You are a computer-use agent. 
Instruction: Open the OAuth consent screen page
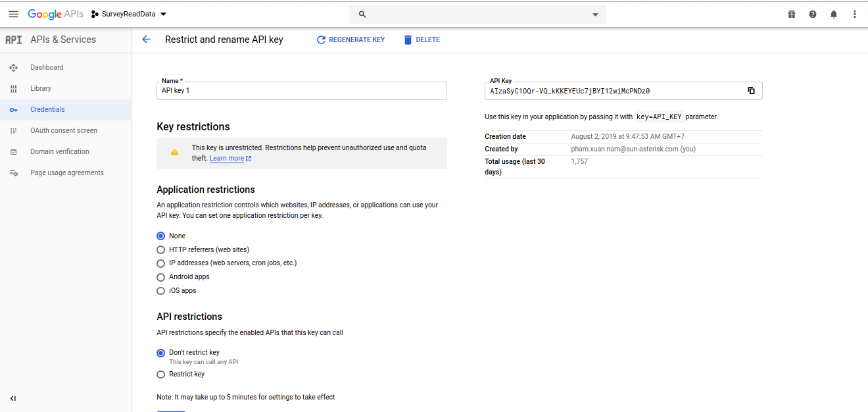pos(63,130)
